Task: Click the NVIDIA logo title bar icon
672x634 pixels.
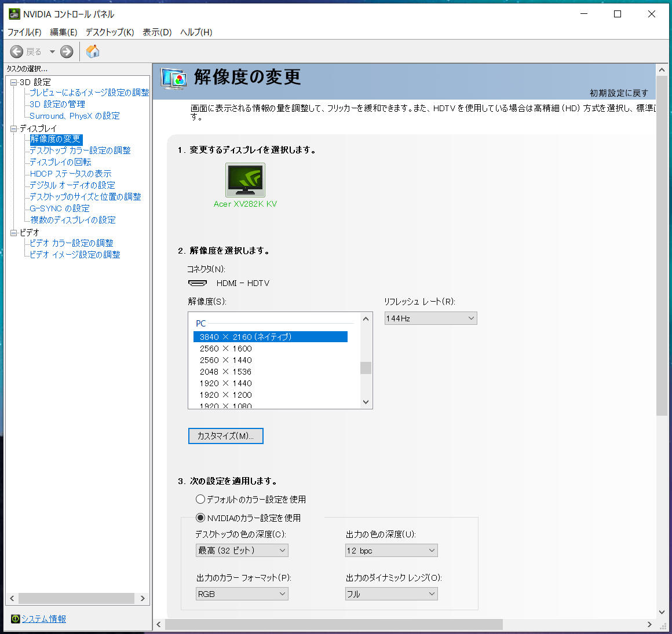Action: pyautogui.click(x=14, y=14)
